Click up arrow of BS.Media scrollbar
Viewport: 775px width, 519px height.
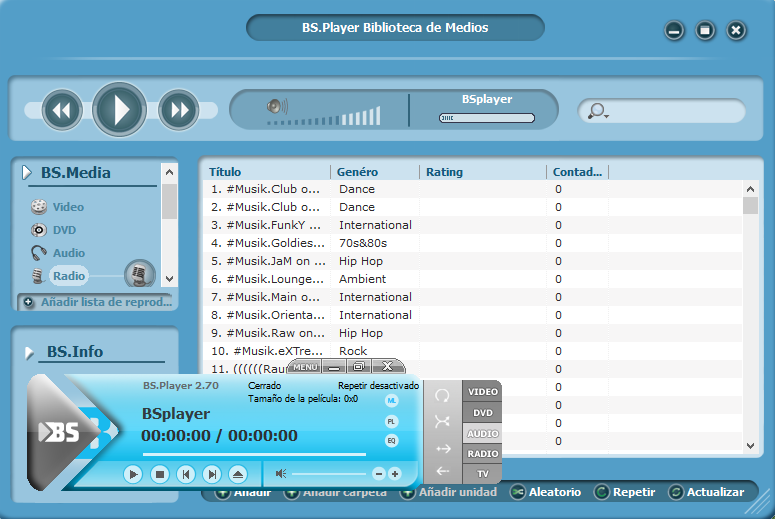[170, 172]
